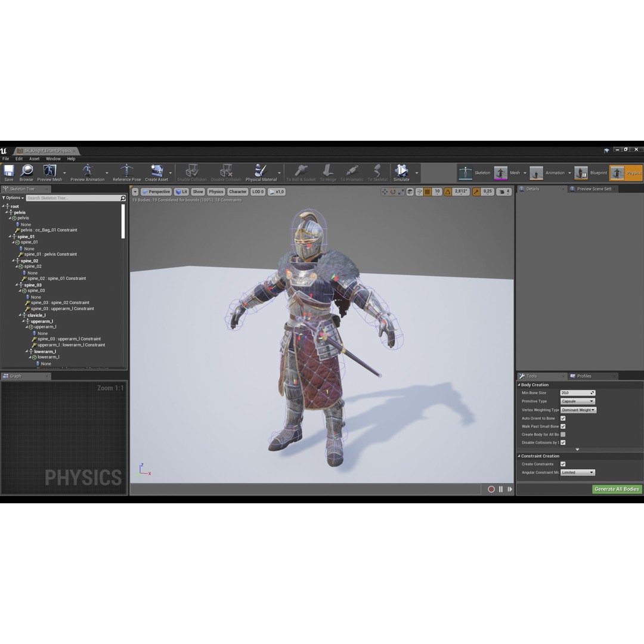The width and height of the screenshot is (644, 644).
Task: Click Generate All Bodies button
Action: (x=617, y=489)
